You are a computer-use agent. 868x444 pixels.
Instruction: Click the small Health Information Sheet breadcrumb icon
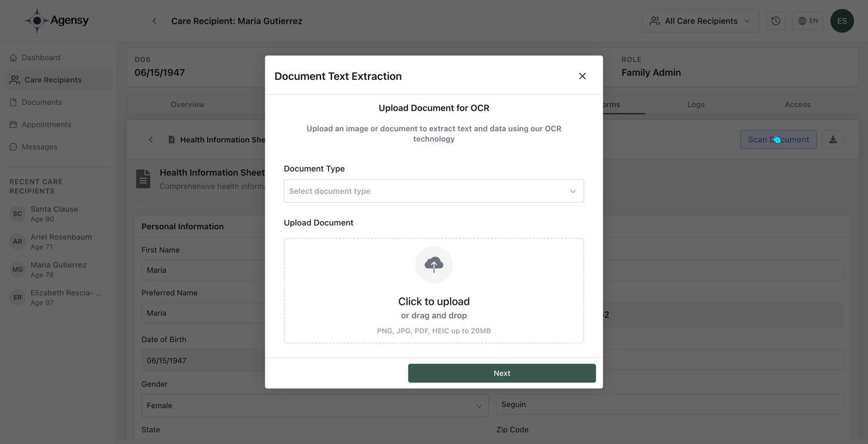171,140
